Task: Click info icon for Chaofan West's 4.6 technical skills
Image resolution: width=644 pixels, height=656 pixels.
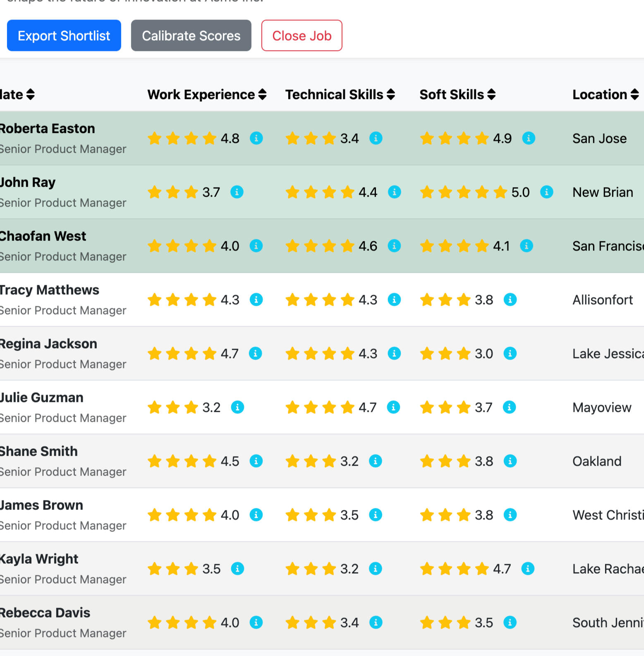Action: pyautogui.click(x=394, y=246)
